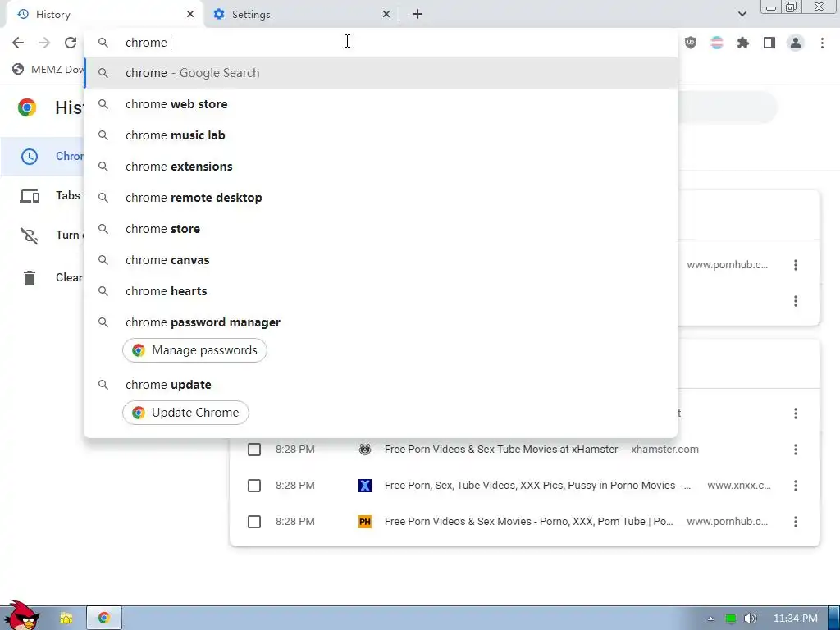Check the xHamster history entry checkbox
Screen dimensions: 840x630
254,450
